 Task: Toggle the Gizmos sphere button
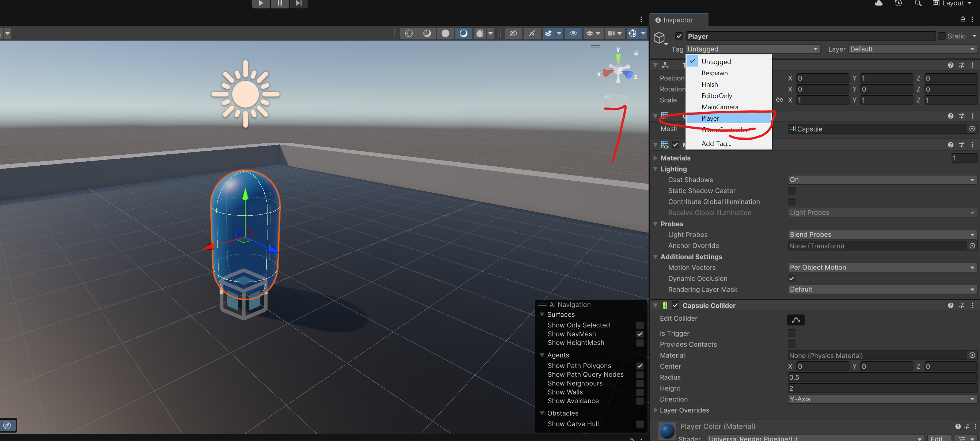632,34
